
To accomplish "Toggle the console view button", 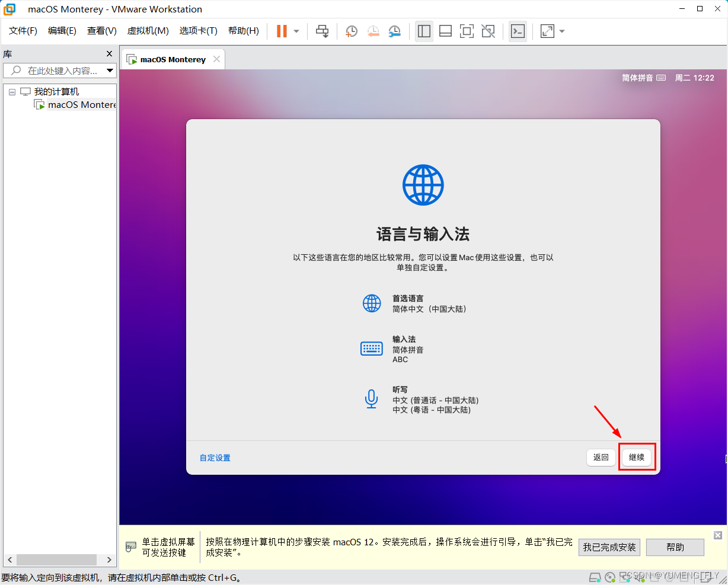I will pos(518,31).
